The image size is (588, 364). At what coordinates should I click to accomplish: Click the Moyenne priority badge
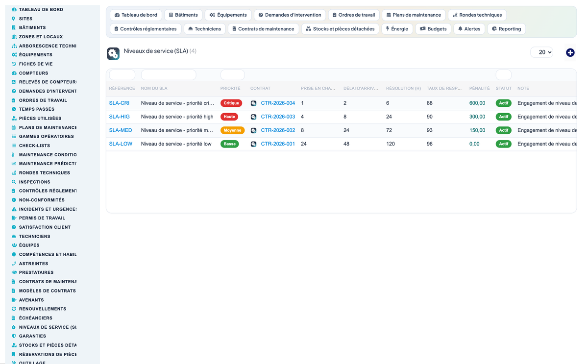[x=232, y=131]
